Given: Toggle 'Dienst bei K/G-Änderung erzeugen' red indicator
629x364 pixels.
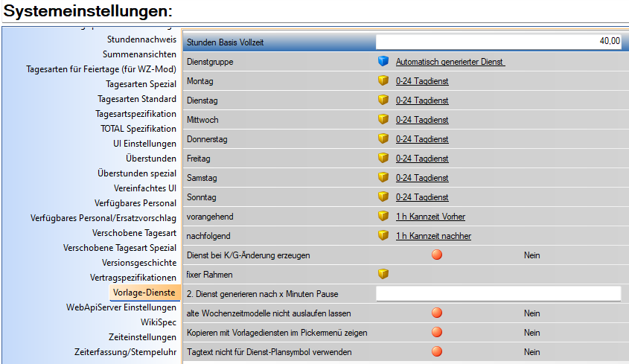Looking at the screenshot, I should pyautogui.click(x=436, y=255).
